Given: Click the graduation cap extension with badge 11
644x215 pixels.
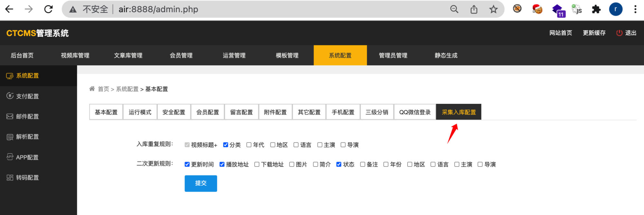Looking at the screenshot, I should pyautogui.click(x=558, y=10).
